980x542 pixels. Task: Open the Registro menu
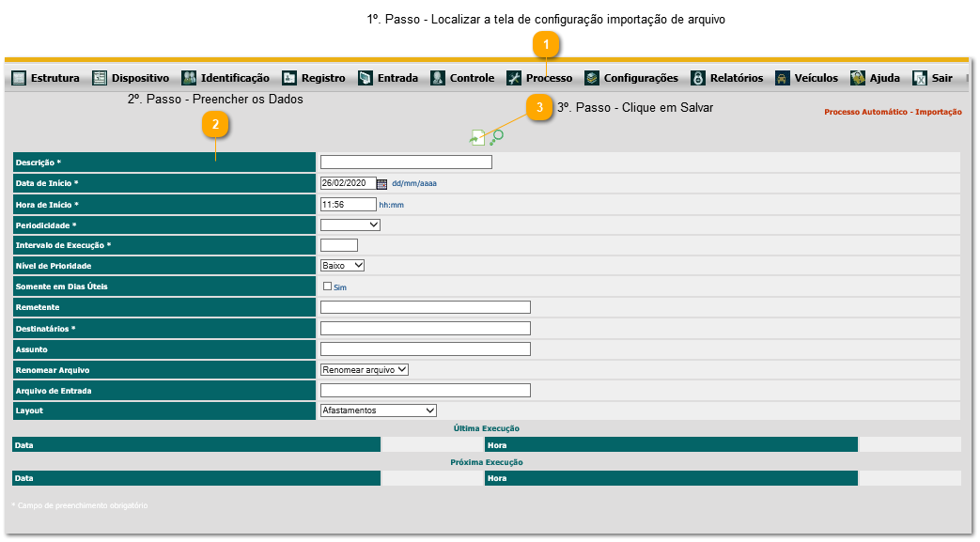[x=323, y=78]
